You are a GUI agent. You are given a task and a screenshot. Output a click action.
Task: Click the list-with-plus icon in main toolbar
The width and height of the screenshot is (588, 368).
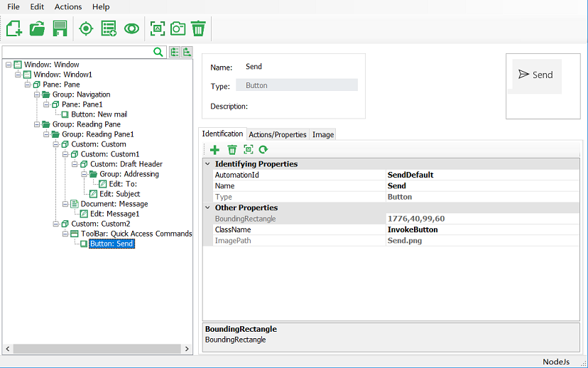click(109, 28)
